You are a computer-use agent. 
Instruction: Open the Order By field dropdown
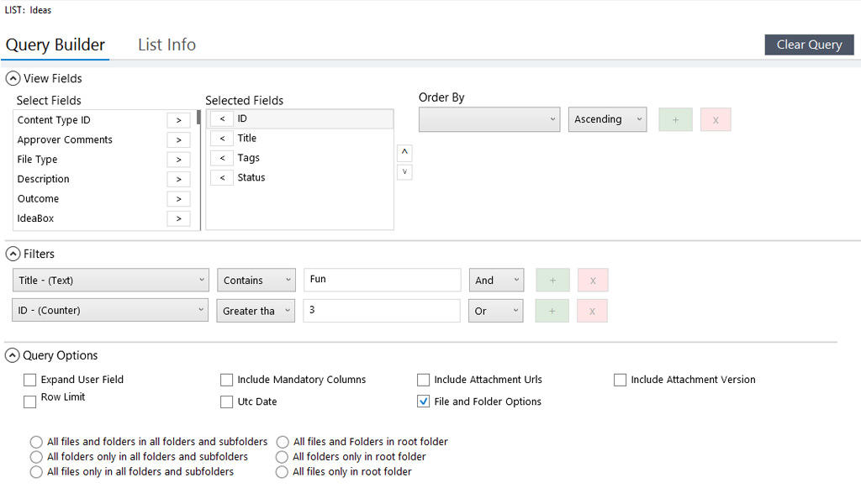click(x=489, y=119)
